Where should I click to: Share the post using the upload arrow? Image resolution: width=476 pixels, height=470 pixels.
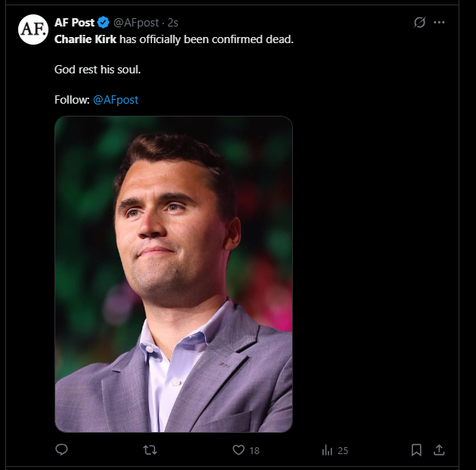pyautogui.click(x=438, y=450)
